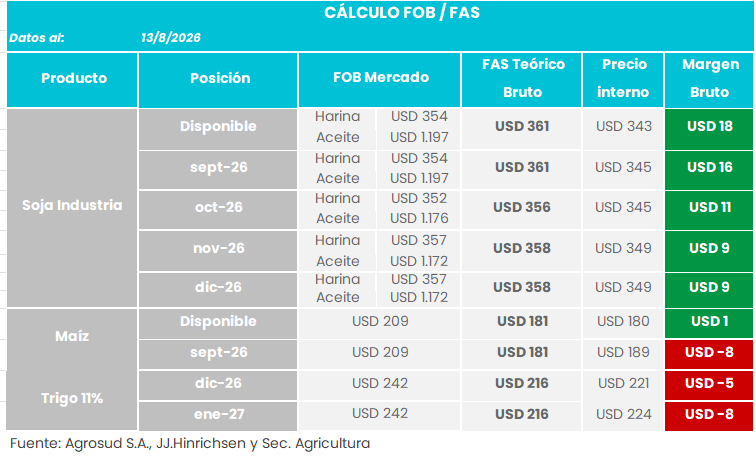Screen dimensions: 756x461
Task: Select the Maíz product cell
Action: pyautogui.click(x=72, y=336)
